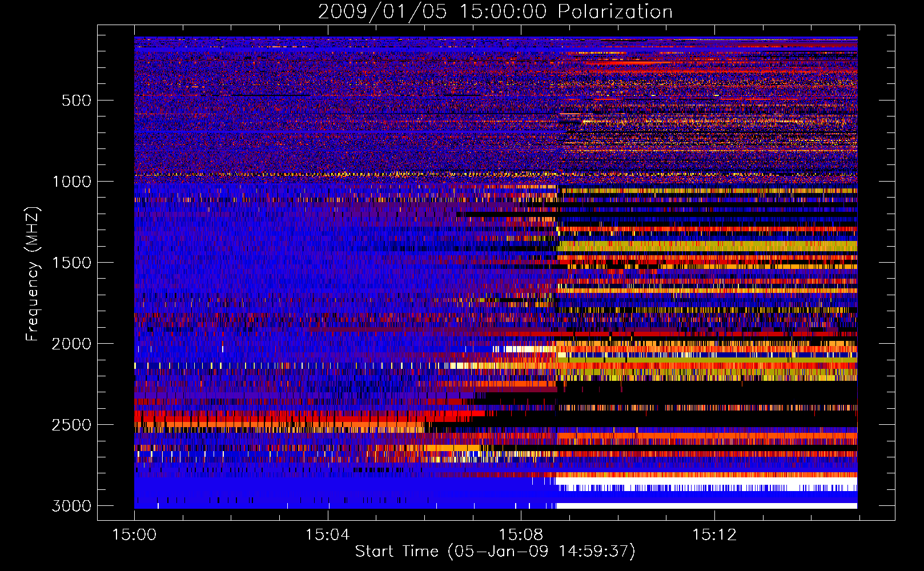
Task: Click the 1000 frequency tick label
Action: (72, 182)
